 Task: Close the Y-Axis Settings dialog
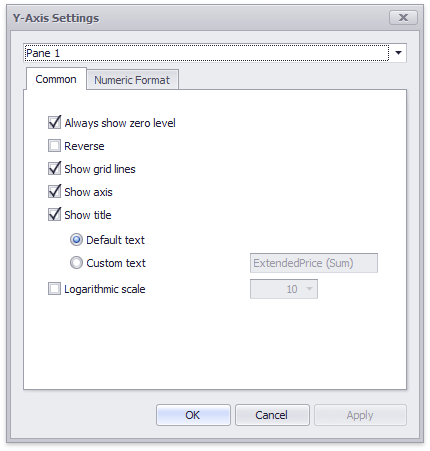403,17
